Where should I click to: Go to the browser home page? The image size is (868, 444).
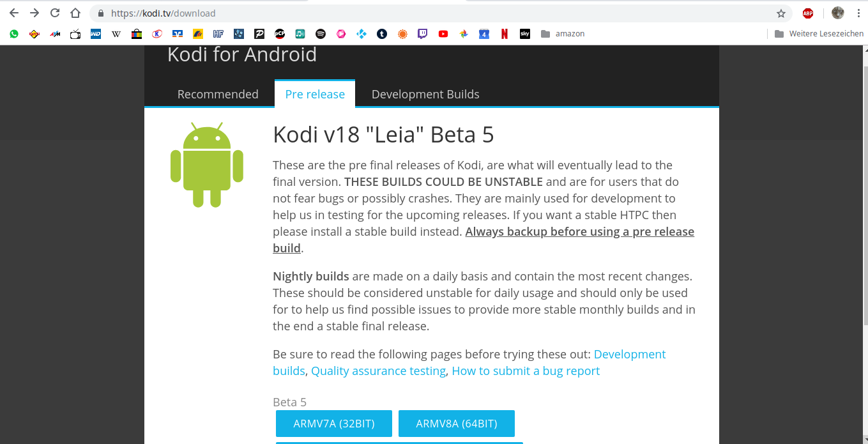(75, 13)
